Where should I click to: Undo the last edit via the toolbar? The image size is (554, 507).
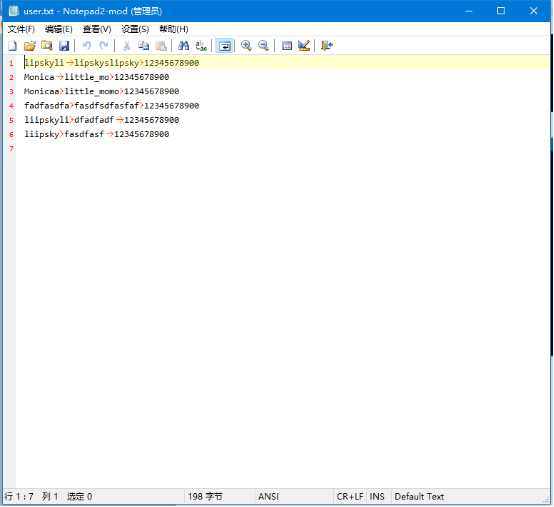(x=87, y=46)
